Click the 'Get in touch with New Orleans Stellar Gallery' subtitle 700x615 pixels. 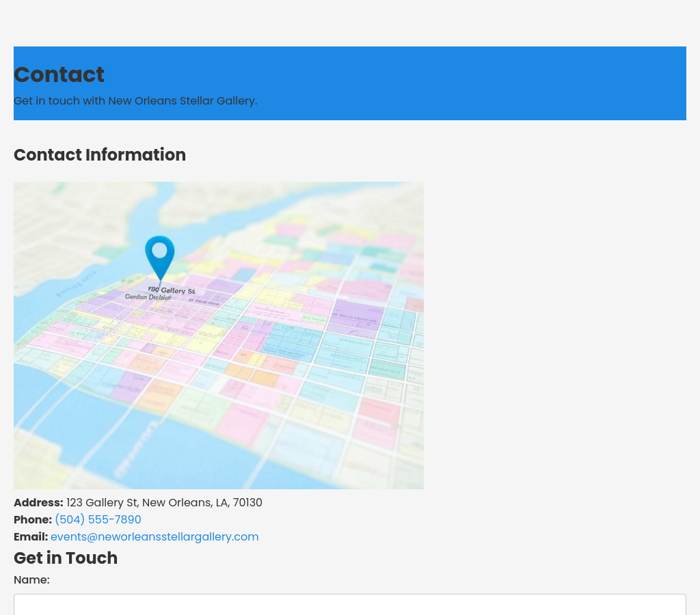tap(135, 100)
